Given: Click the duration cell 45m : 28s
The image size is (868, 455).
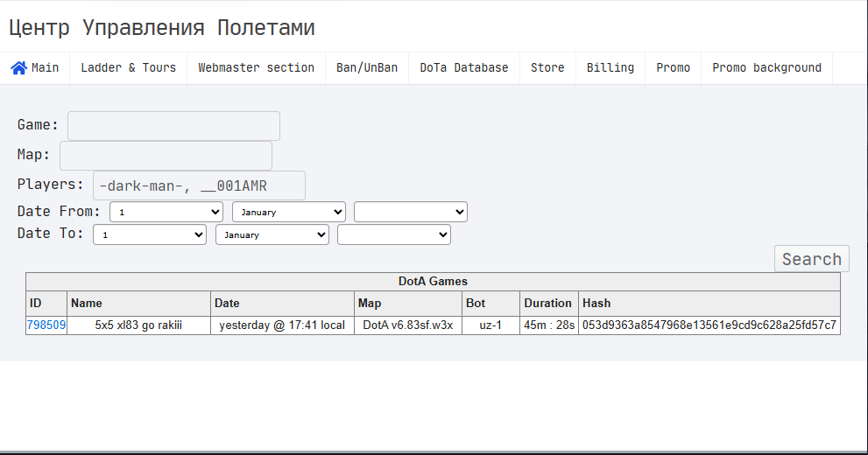Looking at the screenshot, I should (x=549, y=325).
